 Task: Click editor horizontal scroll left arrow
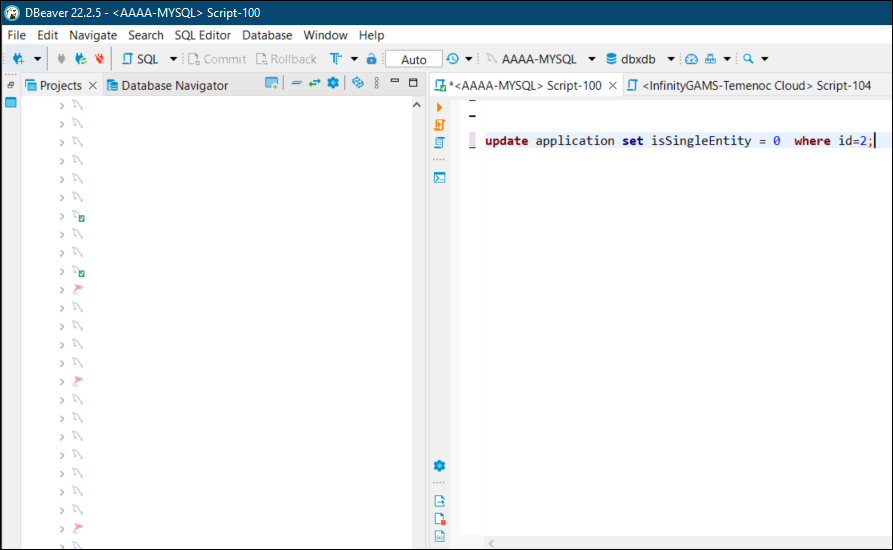click(491, 543)
